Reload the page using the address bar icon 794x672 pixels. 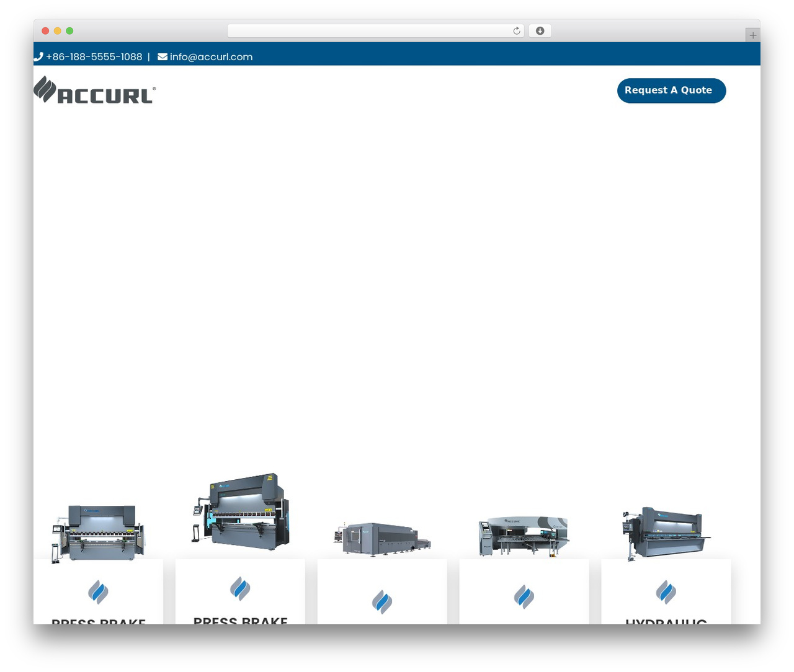pyautogui.click(x=517, y=31)
